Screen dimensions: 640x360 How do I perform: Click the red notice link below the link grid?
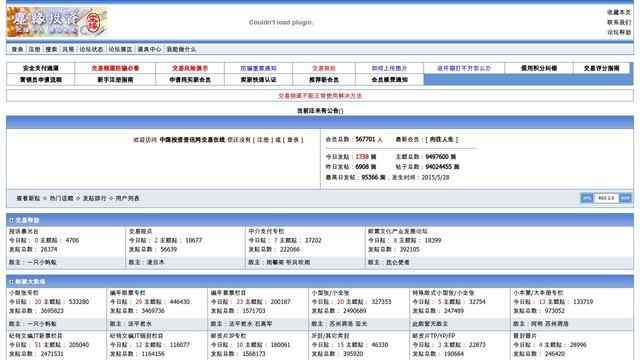pos(320,96)
